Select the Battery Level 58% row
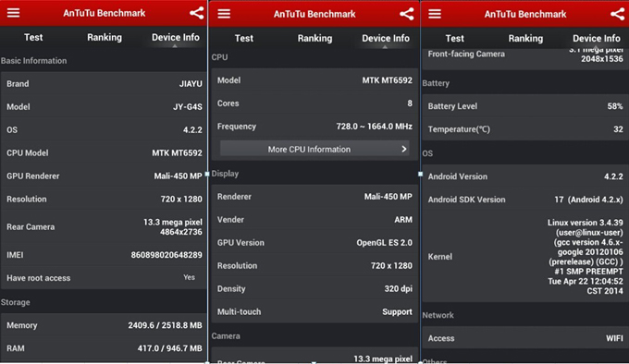The height and width of the screenshot is (364, 629). tap(525, 106)
